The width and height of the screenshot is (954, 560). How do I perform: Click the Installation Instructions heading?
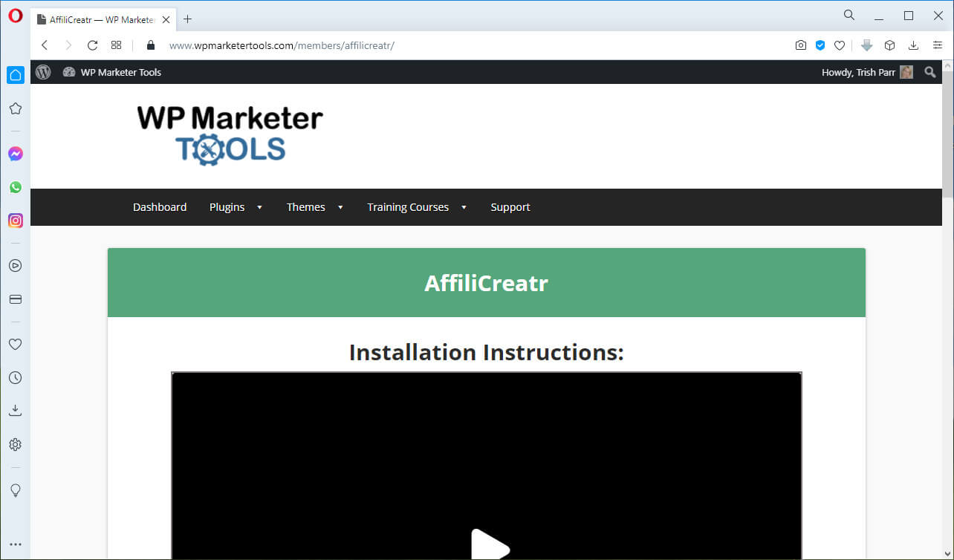(x=487, y=352)
